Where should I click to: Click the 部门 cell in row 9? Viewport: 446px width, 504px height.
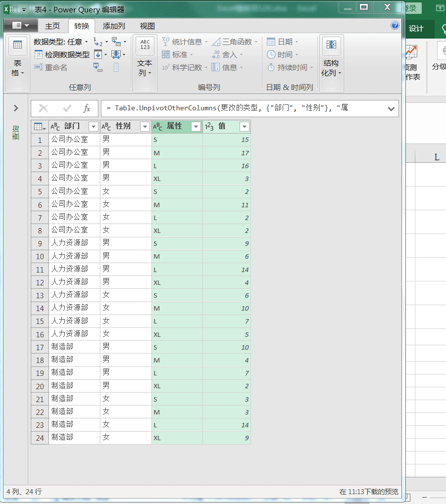[74, 243]
